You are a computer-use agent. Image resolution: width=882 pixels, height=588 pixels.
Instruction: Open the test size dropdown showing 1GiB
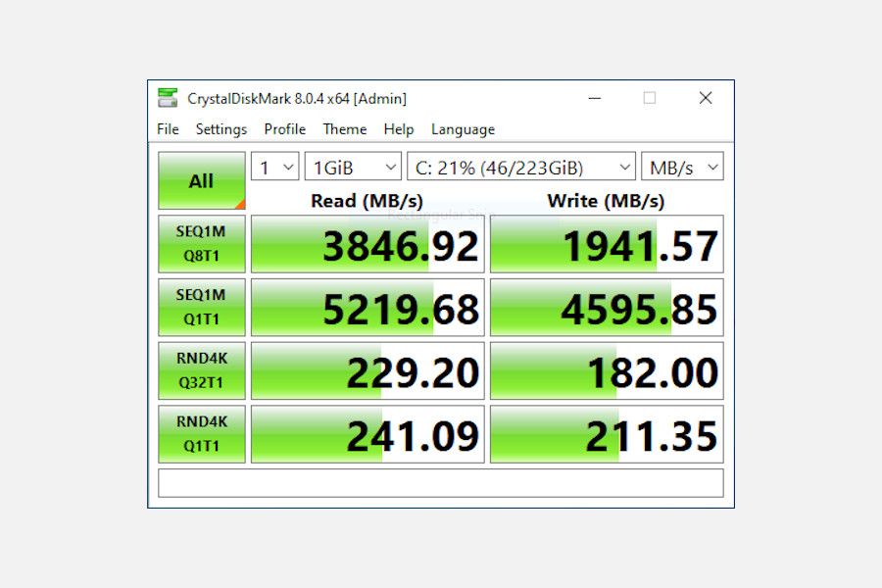pyautogui.click(x=353, y=167)
